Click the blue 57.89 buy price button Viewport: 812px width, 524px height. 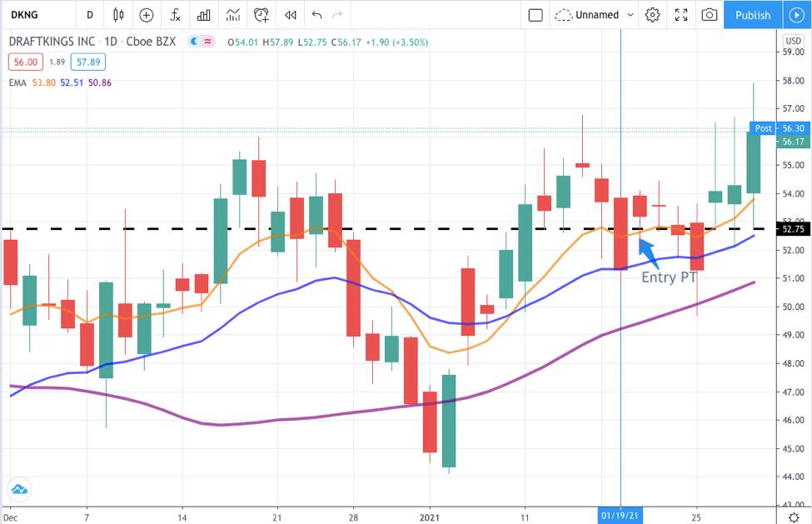[x=88, y=62]
